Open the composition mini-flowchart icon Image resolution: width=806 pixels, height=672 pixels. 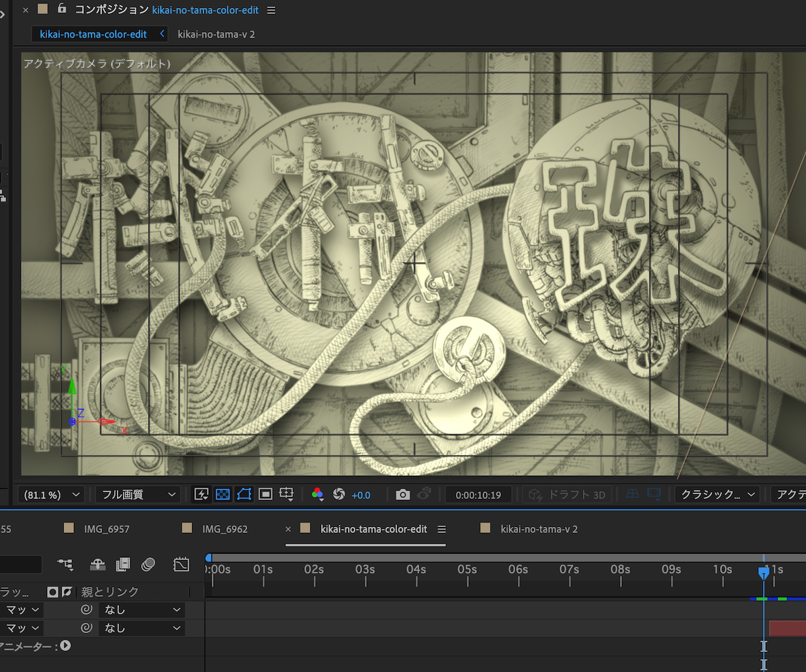[x=66, y=565]
